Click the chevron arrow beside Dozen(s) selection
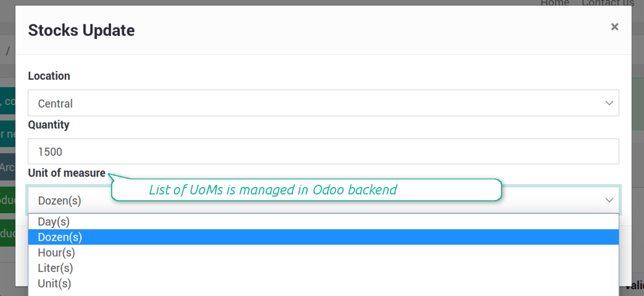Screen dimensions: 644x296 pyautogui.click(x=609, y=200)
